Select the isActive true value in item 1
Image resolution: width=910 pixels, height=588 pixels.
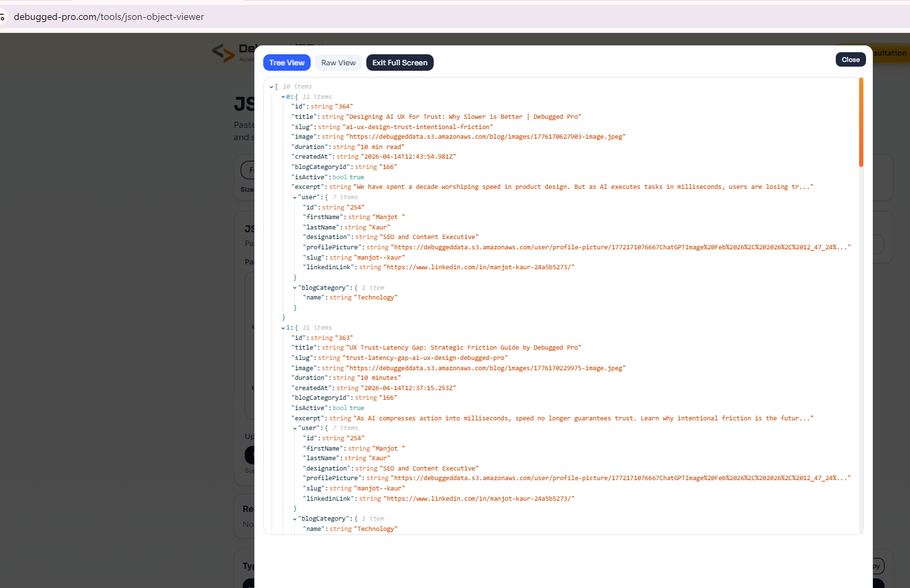[x=357, y=407]
